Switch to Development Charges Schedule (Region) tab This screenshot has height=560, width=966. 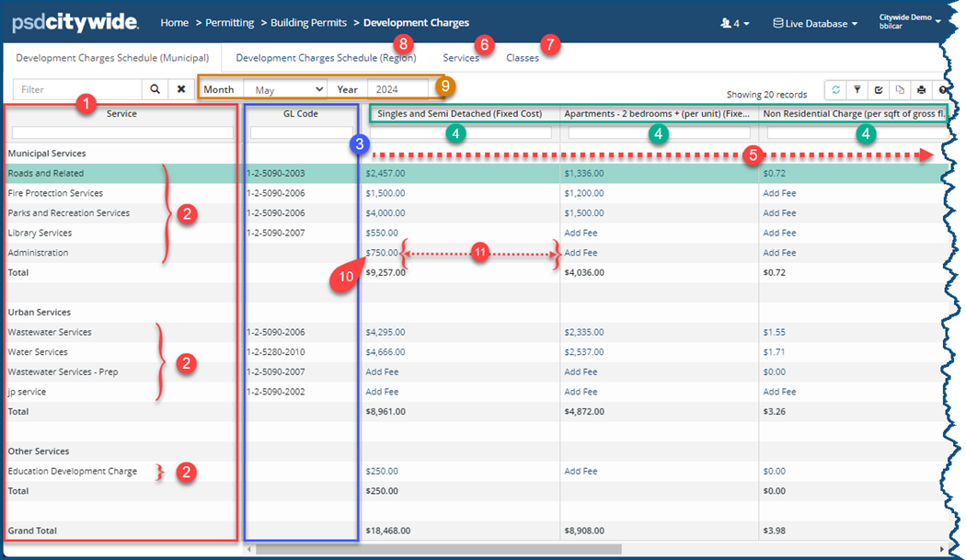pyautogui.click(x=326, y=57)
